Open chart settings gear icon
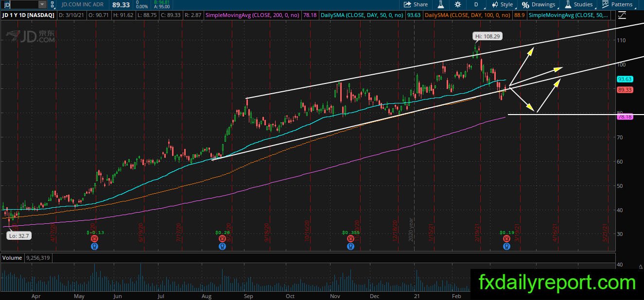 [x=458, y=4]
